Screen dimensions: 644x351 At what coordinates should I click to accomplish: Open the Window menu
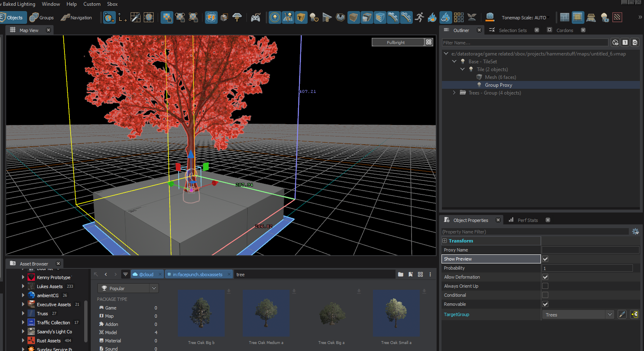pos(51,4)
